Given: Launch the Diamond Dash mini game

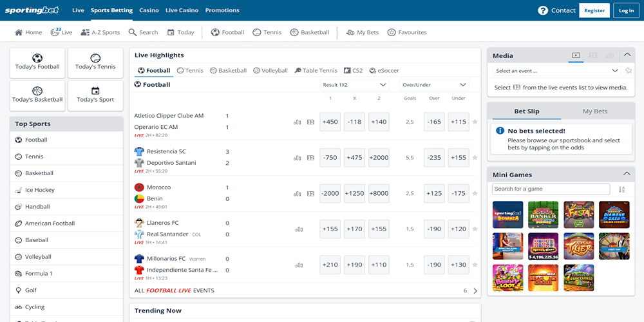Looking at the screenshot, I should coord(614,215).
